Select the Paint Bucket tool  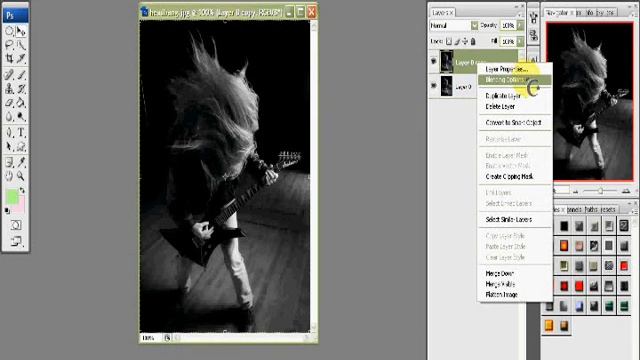pos(21,102)
